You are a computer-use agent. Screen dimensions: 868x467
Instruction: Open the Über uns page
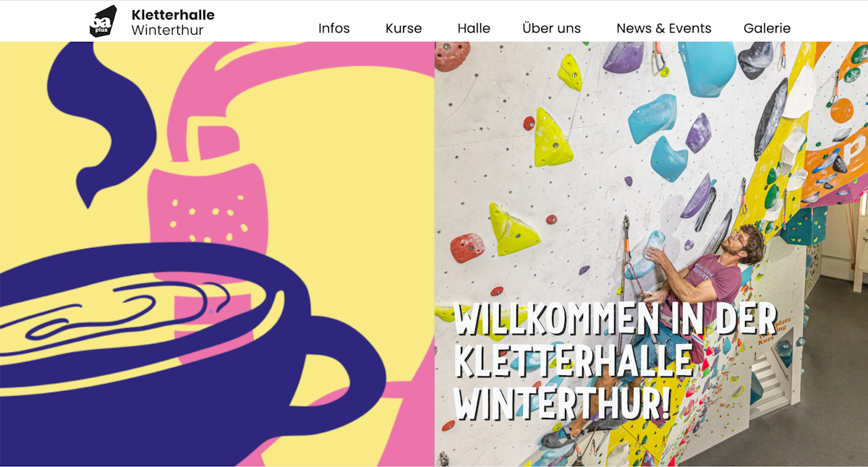click(x=552, y=28)
